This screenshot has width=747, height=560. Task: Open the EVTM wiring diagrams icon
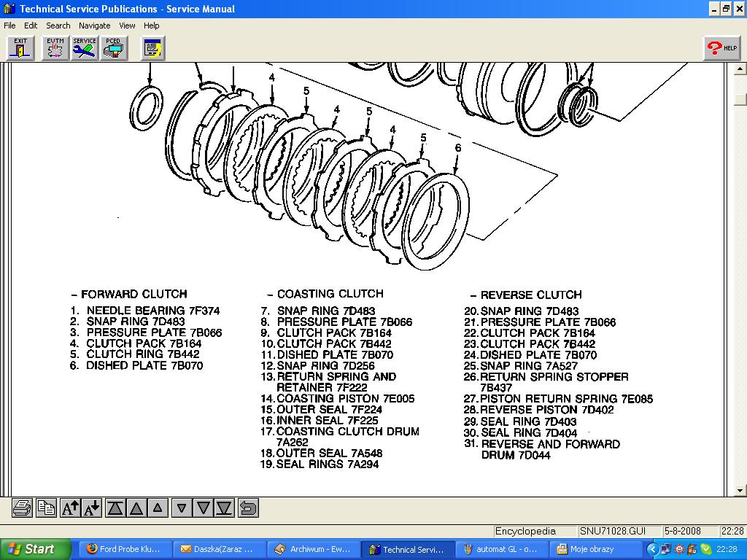point(55,48)
